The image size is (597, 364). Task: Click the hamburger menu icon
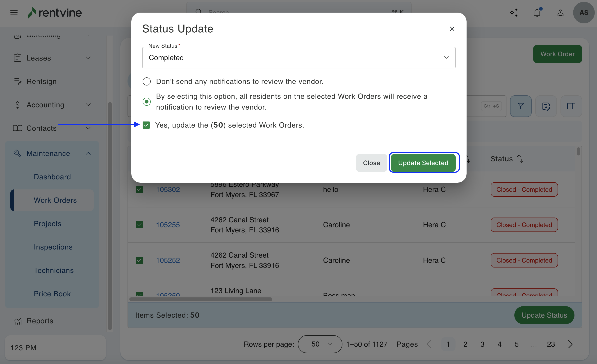click(x=14, y=13)
